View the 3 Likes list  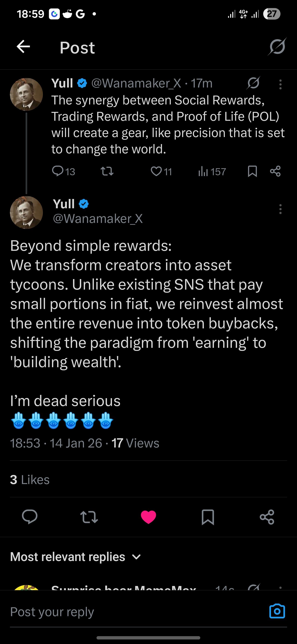(x=30, y=479)
